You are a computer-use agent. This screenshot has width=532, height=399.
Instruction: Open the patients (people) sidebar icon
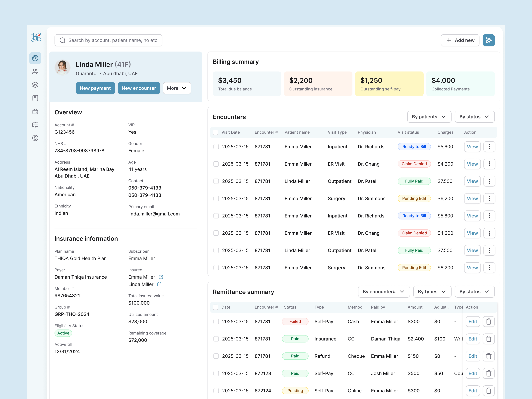35,71
